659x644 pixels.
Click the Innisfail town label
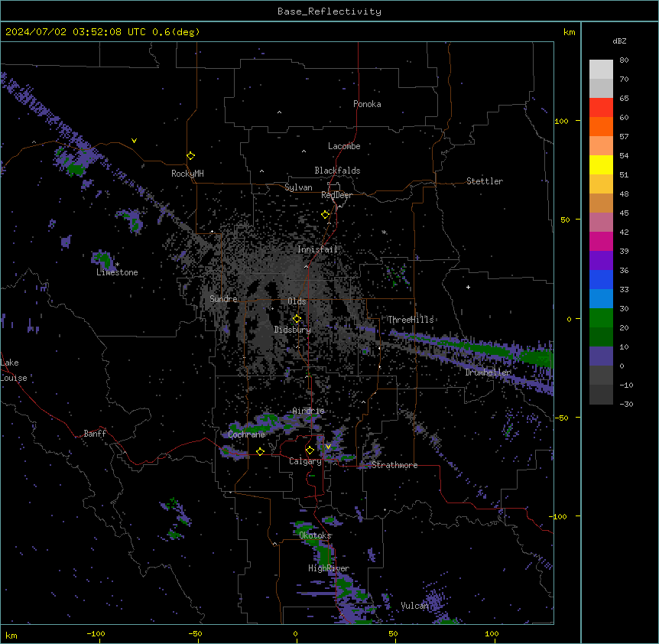tap(317, 249)
